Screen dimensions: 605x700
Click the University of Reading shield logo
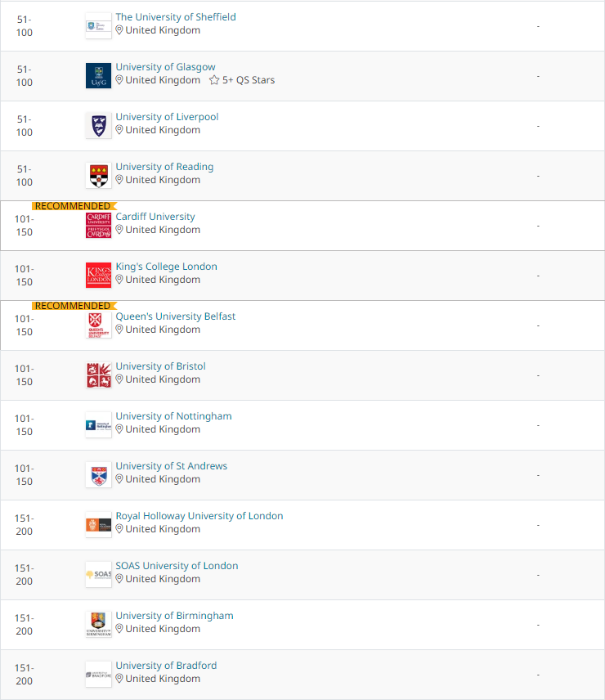(x=99, y=176)
